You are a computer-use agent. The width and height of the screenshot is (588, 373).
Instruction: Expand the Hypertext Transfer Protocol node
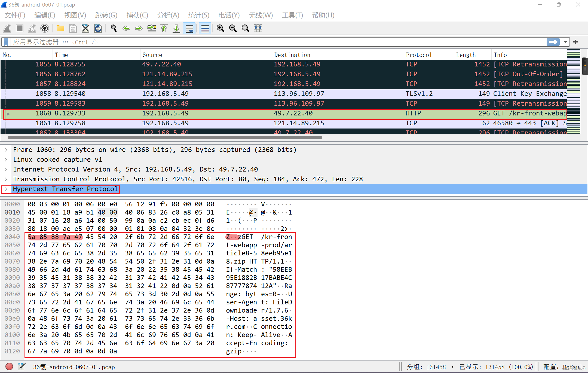(x=6, y=189)
